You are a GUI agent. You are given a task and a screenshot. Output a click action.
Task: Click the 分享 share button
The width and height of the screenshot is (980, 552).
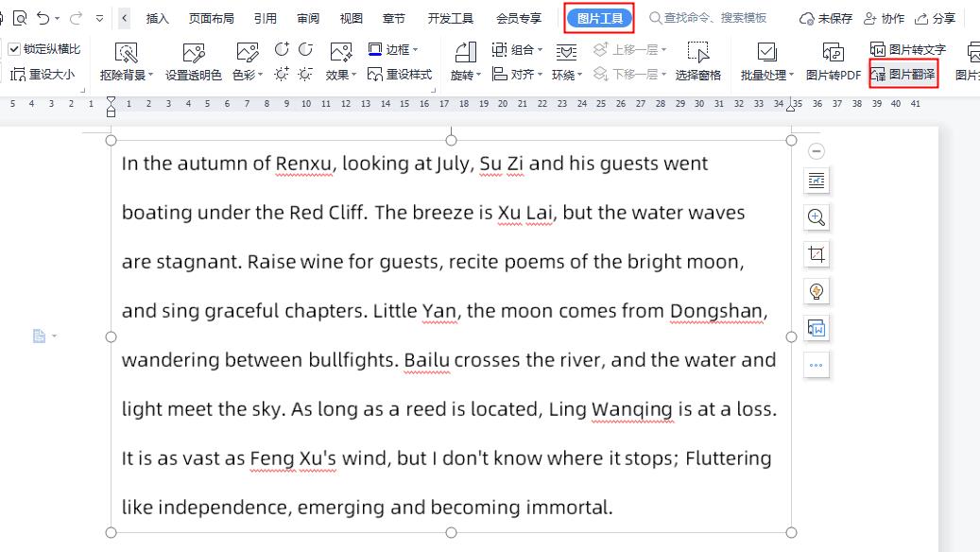[x=935, y=18]
